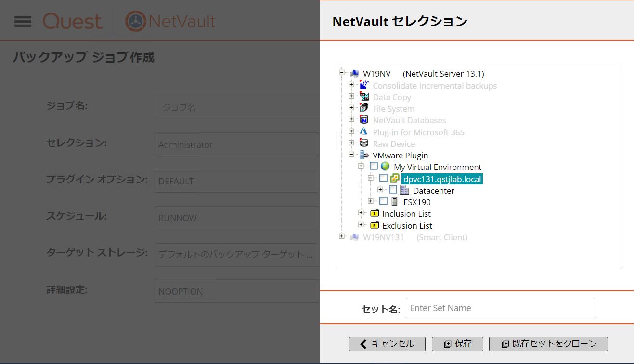Image resolution: width=634 pixels, height=364 pixels.
Task: Expand the Data Copy node
Action: click(351, 96)
